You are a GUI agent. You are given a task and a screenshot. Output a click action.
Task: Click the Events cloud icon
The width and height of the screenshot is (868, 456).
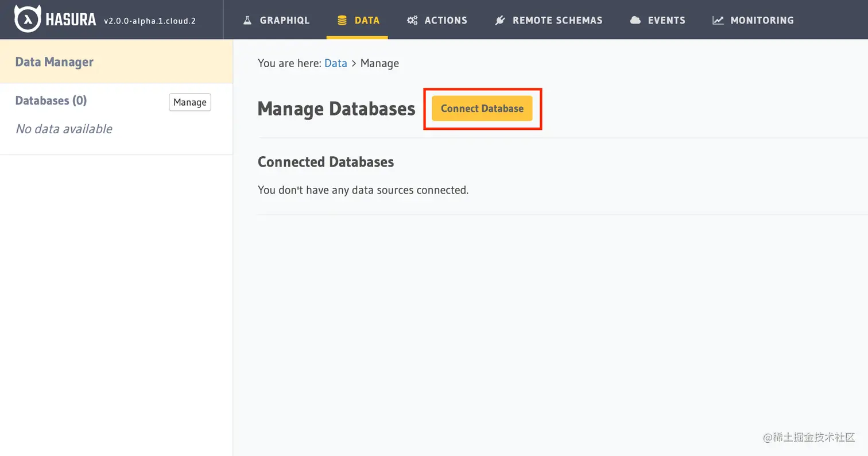click(635, 20)
